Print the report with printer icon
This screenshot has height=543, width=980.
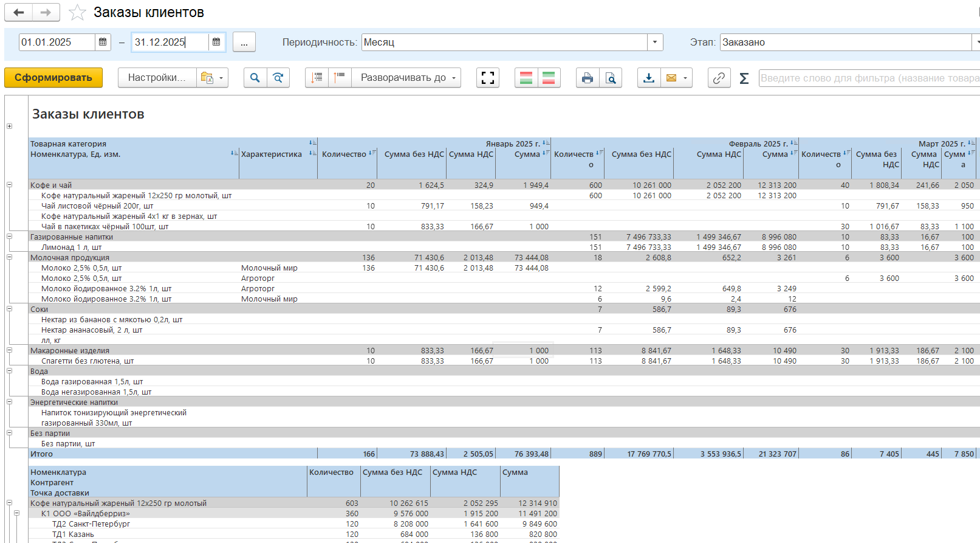pyautogui.click(x=587, y=78)
